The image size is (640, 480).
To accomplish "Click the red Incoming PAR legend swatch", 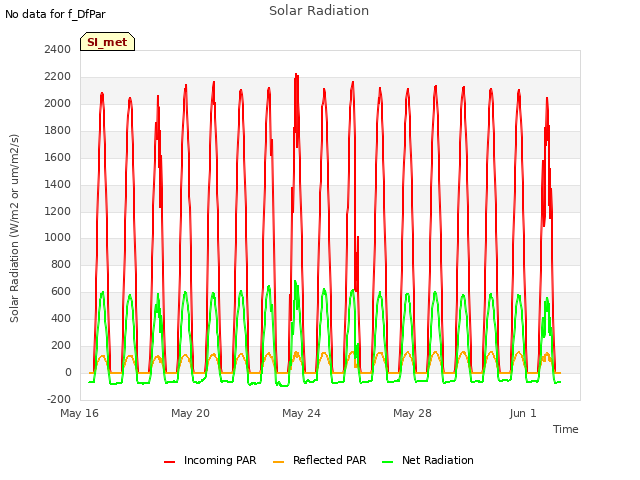I will (169, 462).
